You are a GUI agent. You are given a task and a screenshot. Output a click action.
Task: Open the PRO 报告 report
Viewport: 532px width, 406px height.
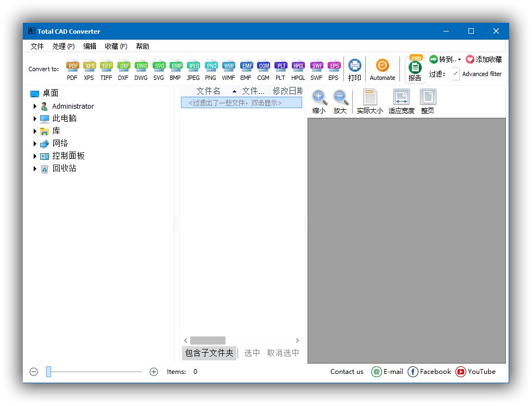tap(415, 68)
